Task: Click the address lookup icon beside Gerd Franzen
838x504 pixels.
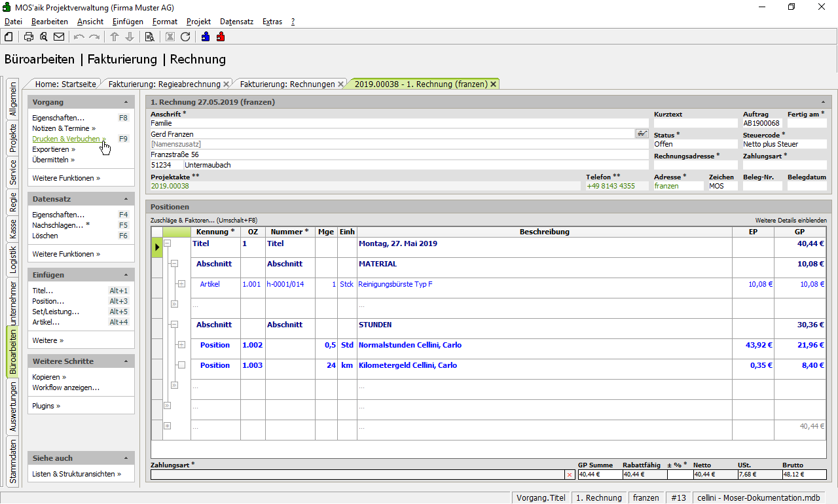Action: [642, 134]
